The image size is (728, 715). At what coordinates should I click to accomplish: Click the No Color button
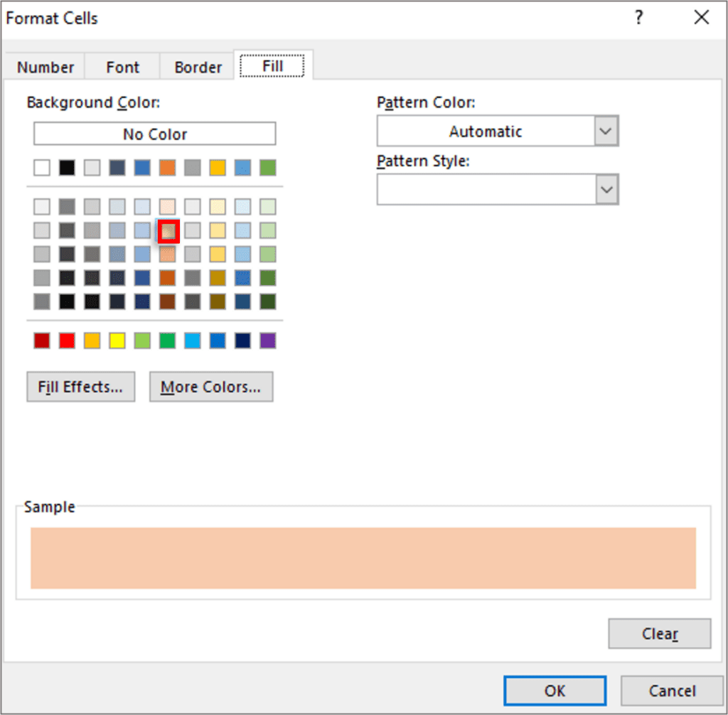coord(154,134)
